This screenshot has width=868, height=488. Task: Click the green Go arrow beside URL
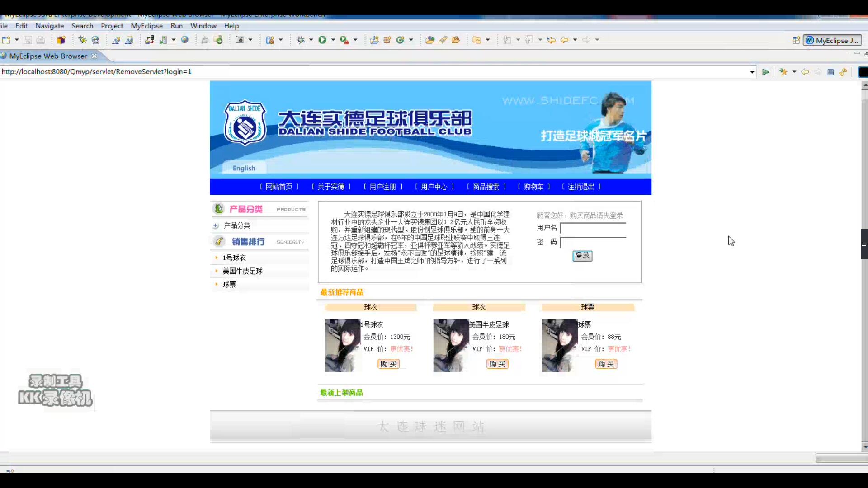coord(765,72)
